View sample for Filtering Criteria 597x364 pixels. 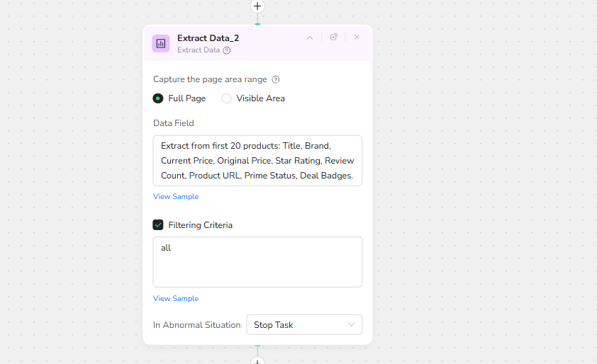point(176,299)
